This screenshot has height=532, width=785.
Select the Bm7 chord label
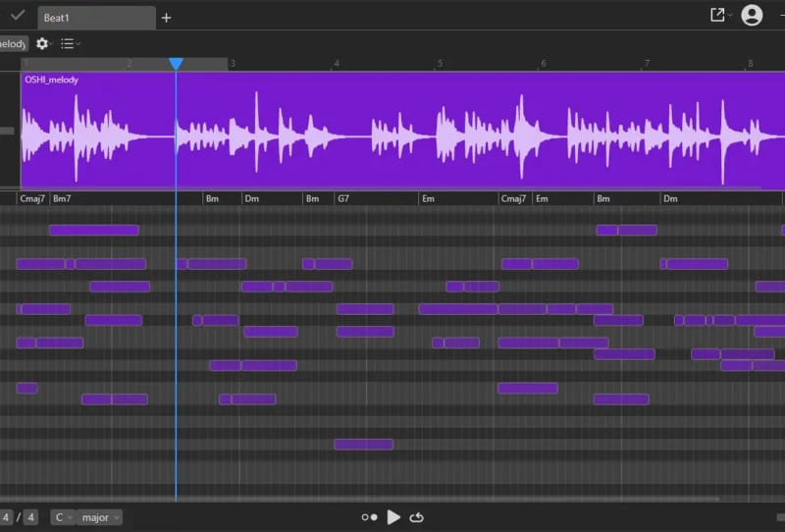[62, 199]
